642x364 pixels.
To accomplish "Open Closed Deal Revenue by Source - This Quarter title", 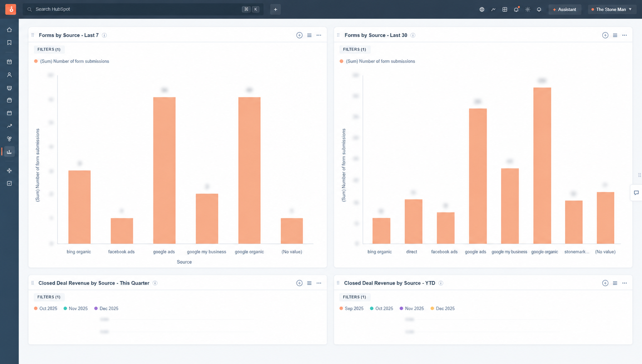I will [94, 283].
